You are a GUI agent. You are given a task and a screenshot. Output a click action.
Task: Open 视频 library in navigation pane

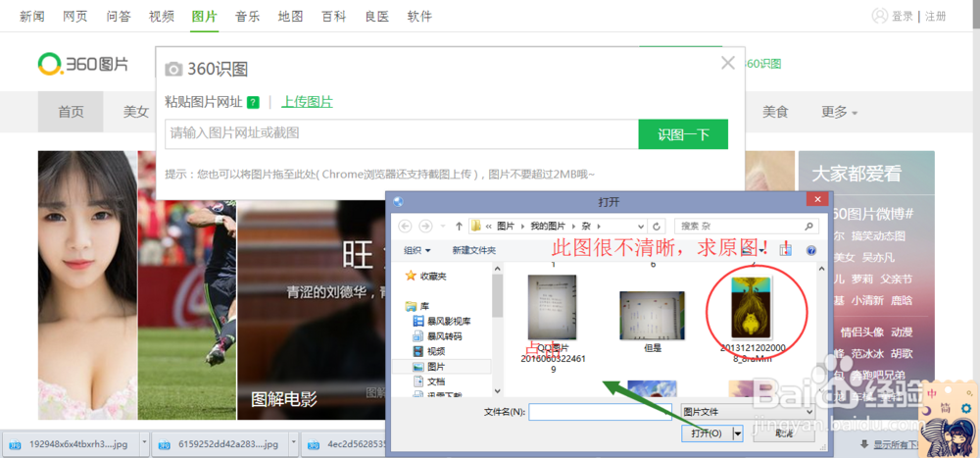(x=429, y=351)
